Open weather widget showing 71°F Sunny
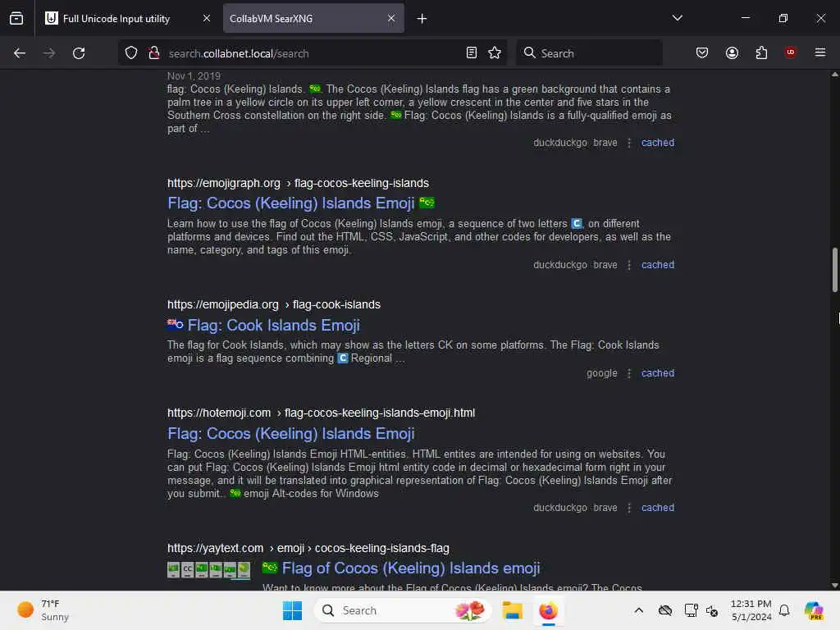This screenshot has height=630, width=840. click(43, 610)
